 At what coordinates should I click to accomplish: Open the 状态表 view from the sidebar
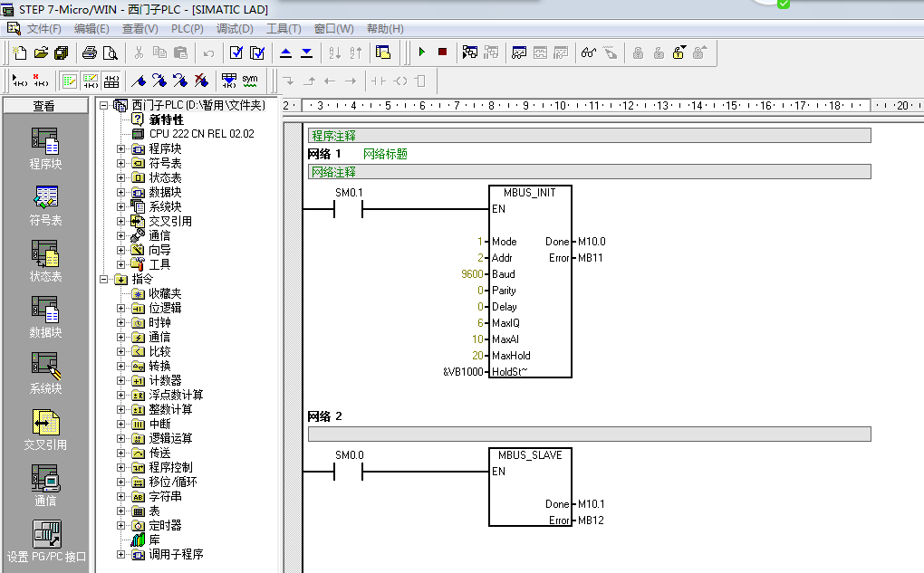pos(43,261)
